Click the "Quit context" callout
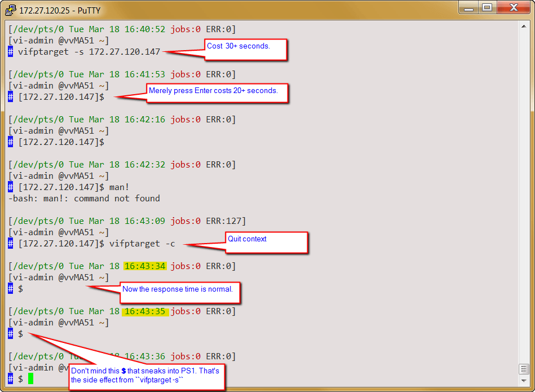The width and height of the screenshot is (535, 392). [x=266, y=242]
